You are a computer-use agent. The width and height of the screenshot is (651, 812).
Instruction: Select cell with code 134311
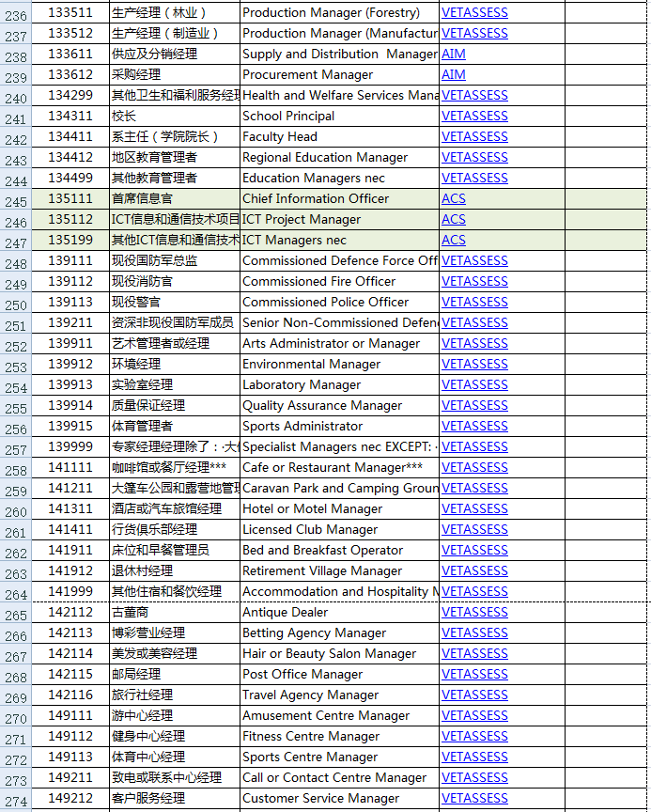70,116
